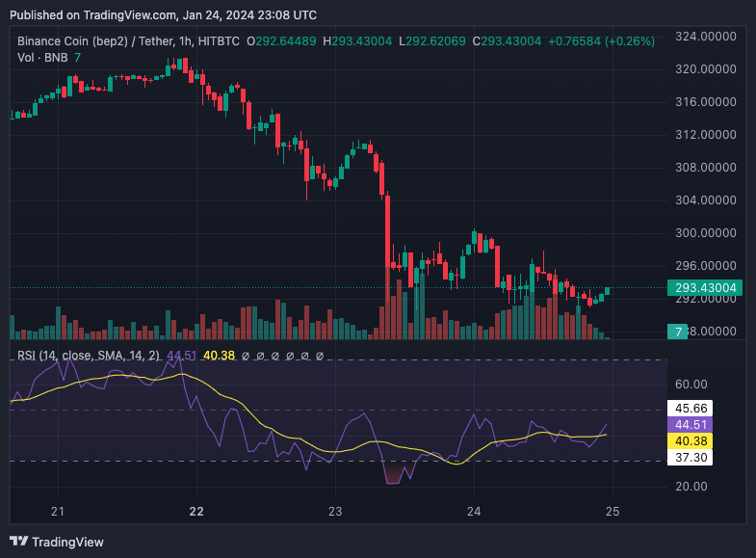Click the 312.00000 price axis label
756x558 pixels.
[x=705, y=135]
